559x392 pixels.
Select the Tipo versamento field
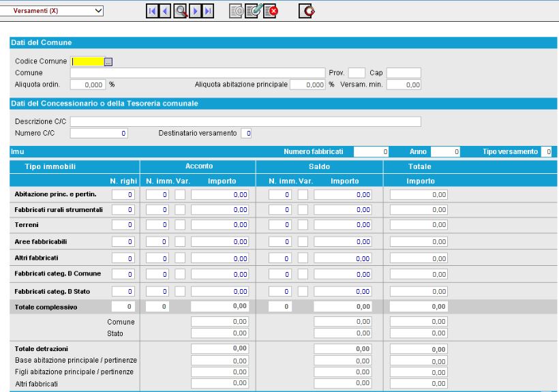coord(546,150)
